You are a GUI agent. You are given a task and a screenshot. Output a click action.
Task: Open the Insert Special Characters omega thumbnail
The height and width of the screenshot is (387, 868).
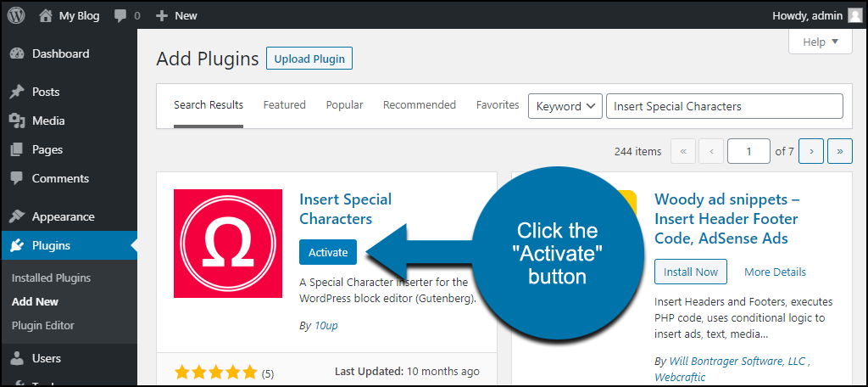228,244
